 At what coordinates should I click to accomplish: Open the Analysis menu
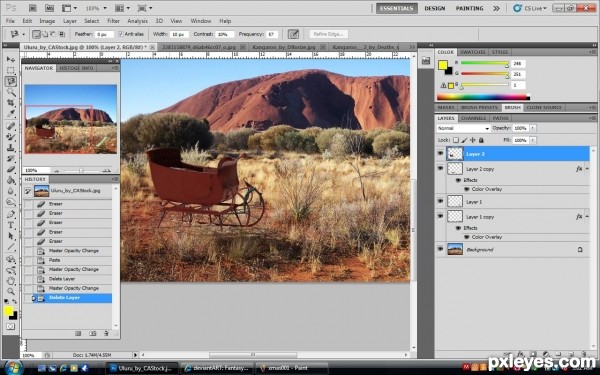(x=137, y=21)
